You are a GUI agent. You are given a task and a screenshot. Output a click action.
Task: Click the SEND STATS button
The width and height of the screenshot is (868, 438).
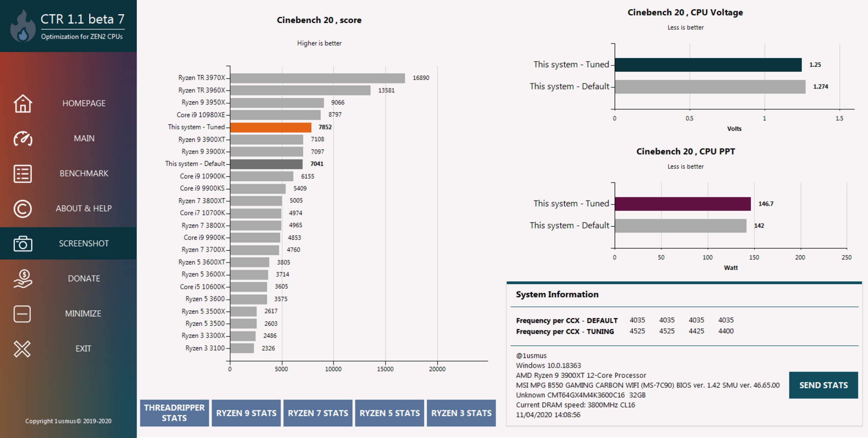(x=823, y=385)
